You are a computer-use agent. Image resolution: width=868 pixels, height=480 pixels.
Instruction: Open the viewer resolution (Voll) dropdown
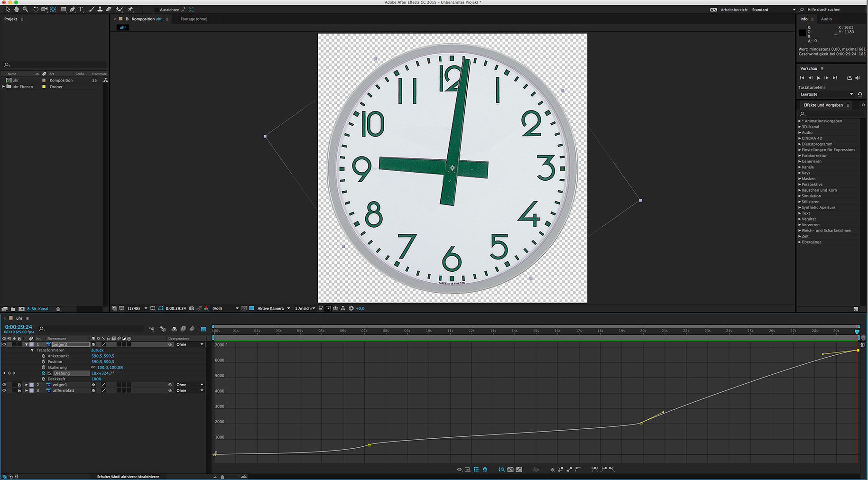click(225, 308)
